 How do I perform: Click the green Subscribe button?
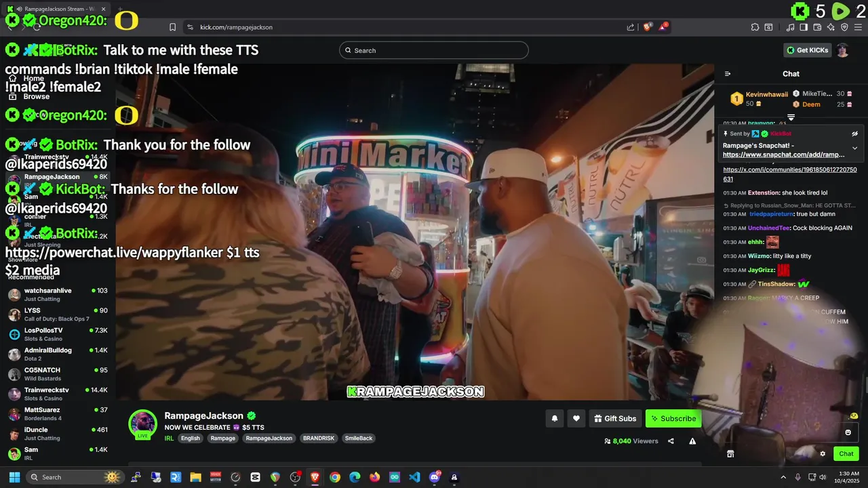coord(673,418)
